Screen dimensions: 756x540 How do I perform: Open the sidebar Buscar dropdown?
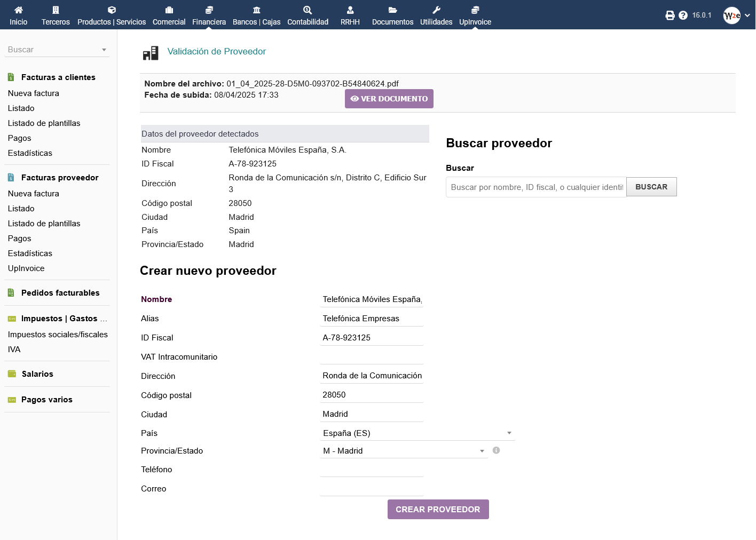57,50
